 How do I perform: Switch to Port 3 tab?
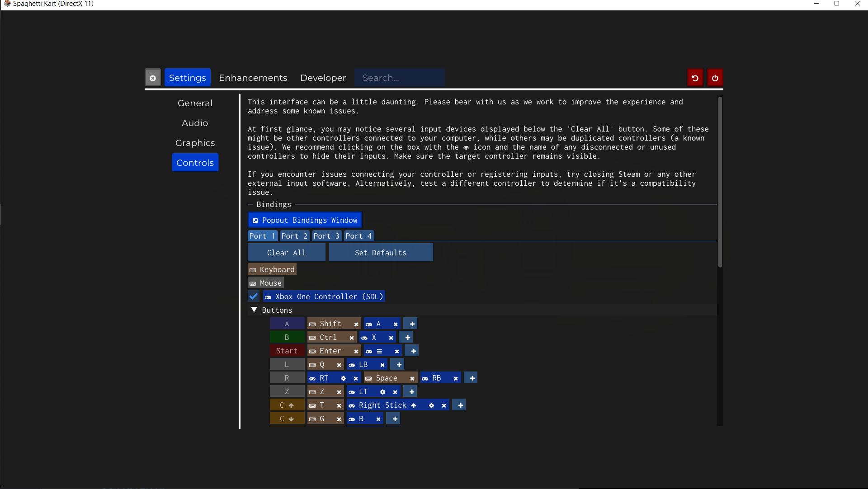pos(326,236)
